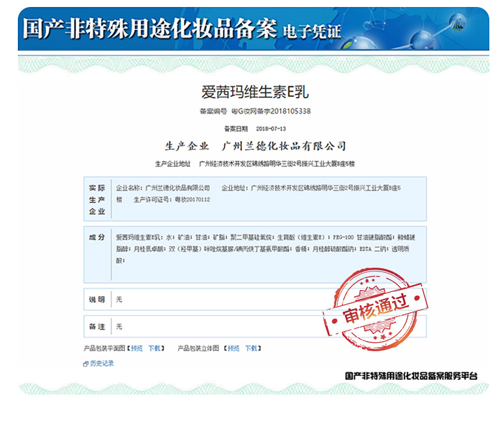The height and width of the screenshot is (436, 504).
Task: Preview the 产品包装平面图 image
Action: coord(137,348)
